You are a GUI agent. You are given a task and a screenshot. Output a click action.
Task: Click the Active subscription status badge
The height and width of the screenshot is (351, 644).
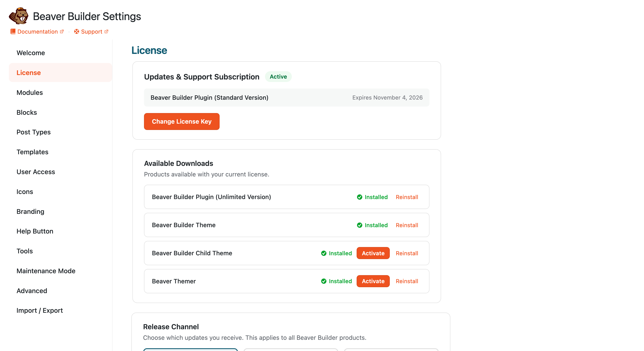click(x=278, y=76)
